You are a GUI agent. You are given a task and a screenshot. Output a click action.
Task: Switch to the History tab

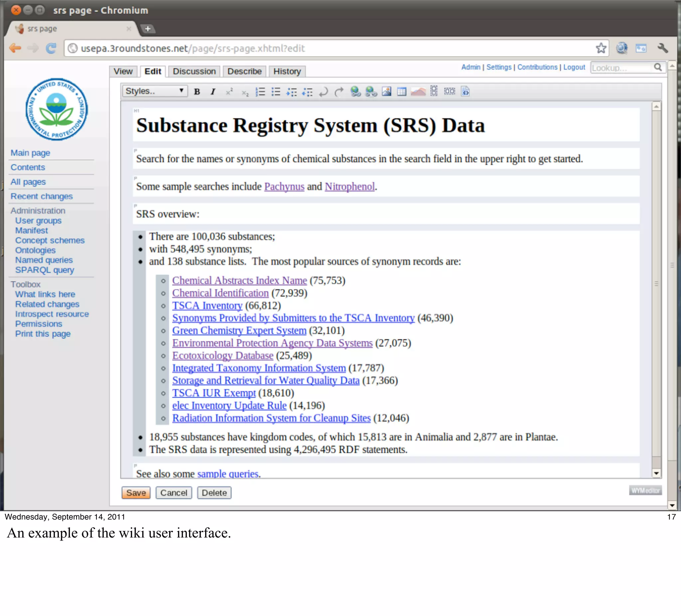coord(287,71)
